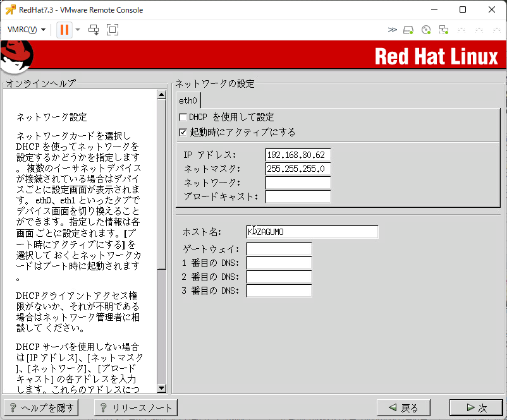This screenshot has height=420, width=507.
Task: Toggle activate-on-boot checkbox
Action: 183,132
